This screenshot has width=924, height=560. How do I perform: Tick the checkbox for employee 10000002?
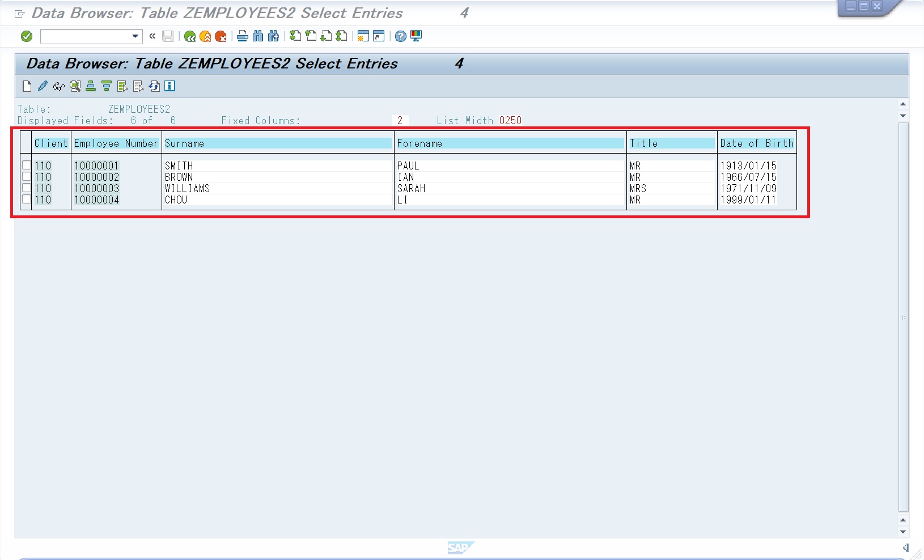click(27, 177)
